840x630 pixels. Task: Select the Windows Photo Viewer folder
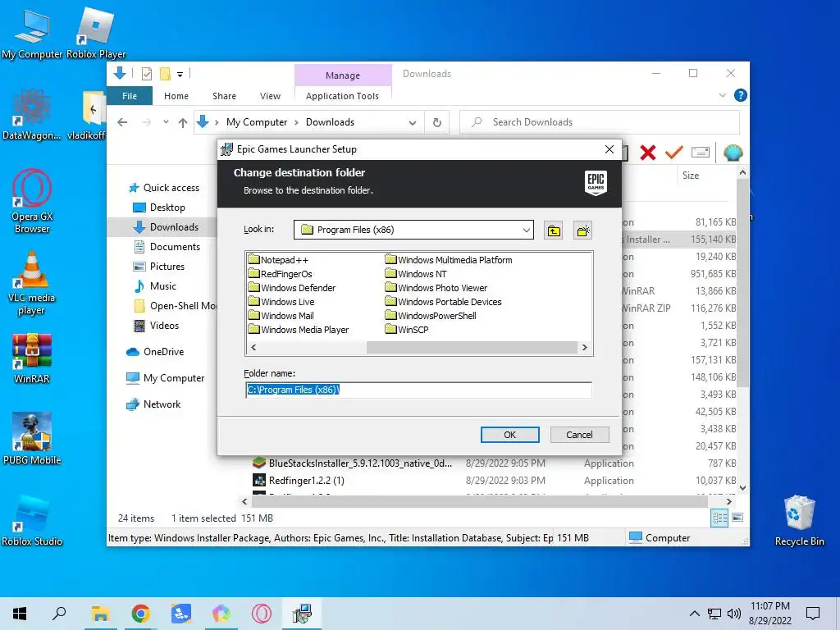436,288
